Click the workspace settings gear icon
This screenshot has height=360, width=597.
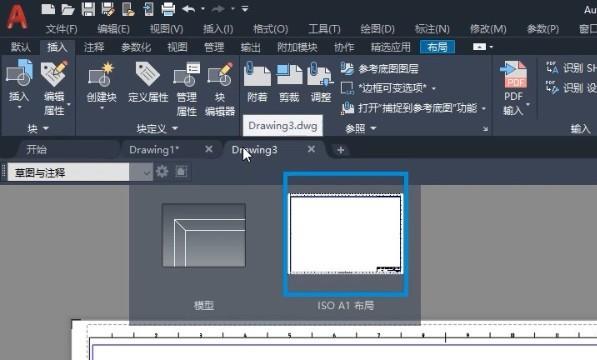click(162, 172)
